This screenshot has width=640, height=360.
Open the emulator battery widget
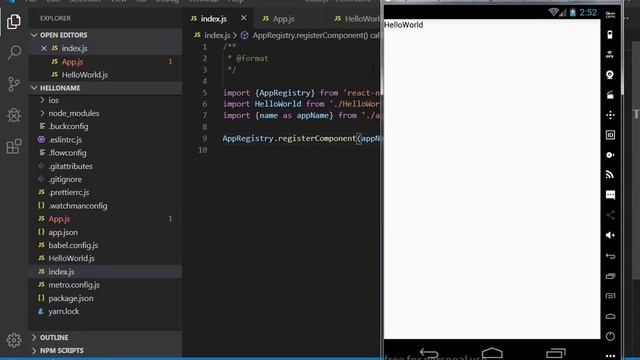coord(610,35)
